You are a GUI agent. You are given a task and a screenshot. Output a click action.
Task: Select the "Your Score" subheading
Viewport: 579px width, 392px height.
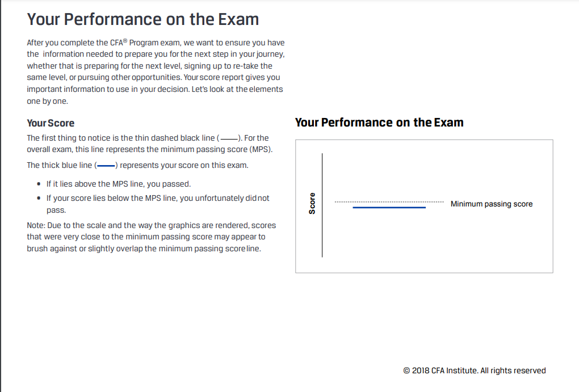(x=51, y=123)
